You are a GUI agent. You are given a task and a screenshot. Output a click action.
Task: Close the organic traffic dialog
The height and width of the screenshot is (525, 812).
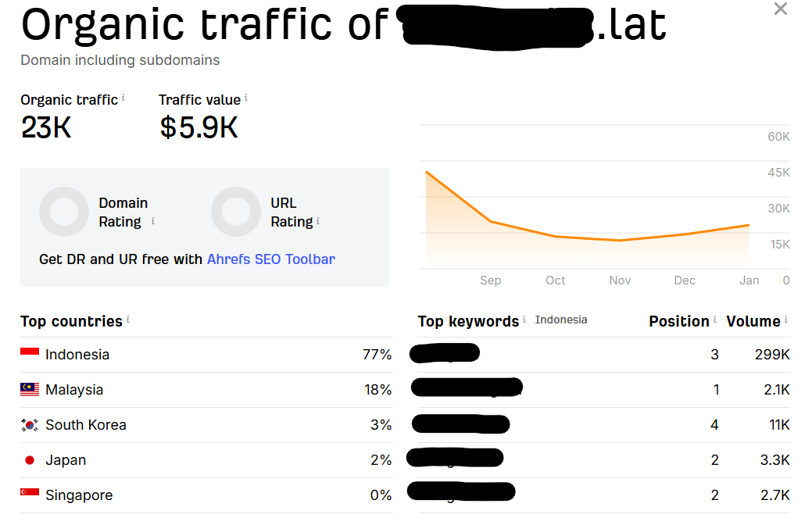(x=780, y=9)
